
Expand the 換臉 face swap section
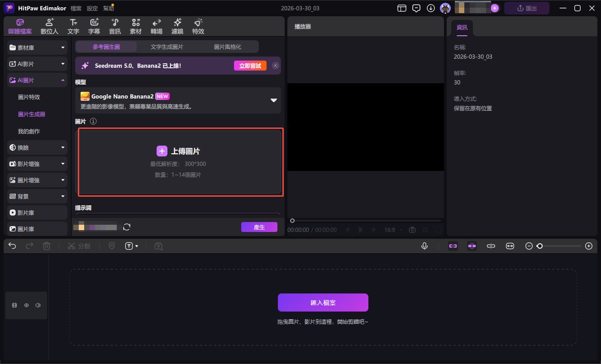click(x=37, y=147)
